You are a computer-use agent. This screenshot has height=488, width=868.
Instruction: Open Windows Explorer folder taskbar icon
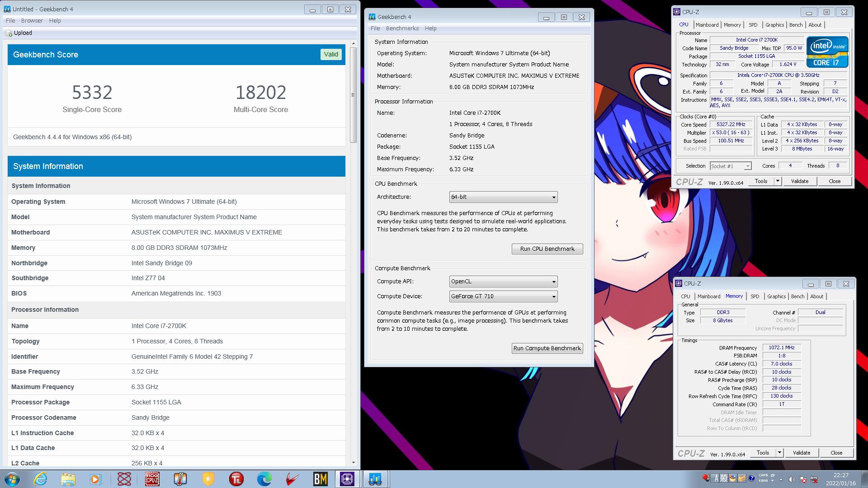[x=68, y=479]
